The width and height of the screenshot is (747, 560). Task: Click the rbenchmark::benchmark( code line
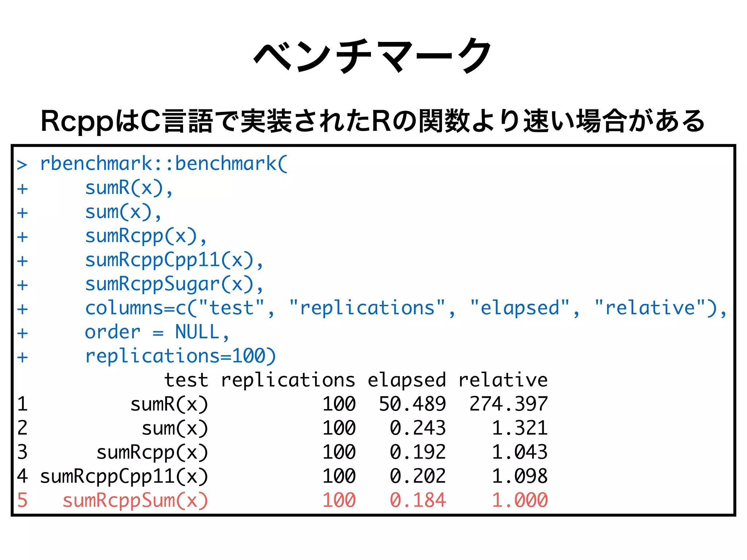click(164, 164)
